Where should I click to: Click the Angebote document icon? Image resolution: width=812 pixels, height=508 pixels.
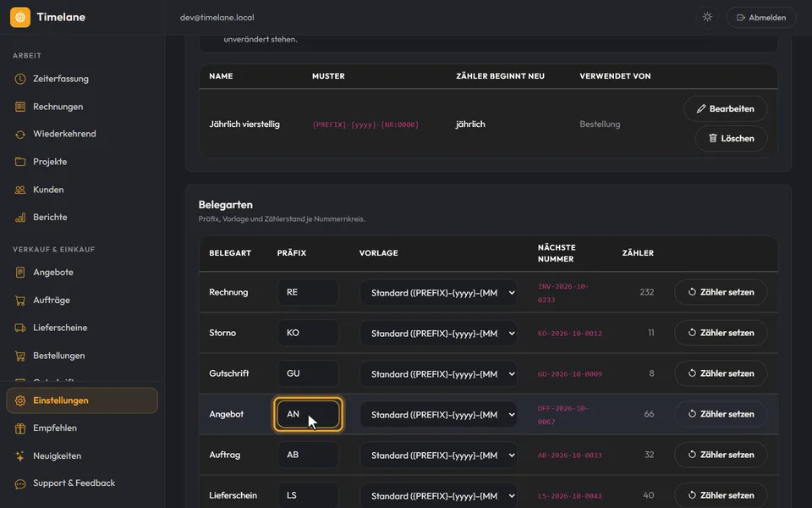tap(20, 272)
